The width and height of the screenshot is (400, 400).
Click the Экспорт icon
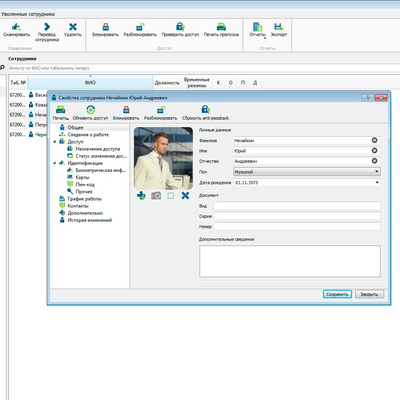tap(278, 27)
